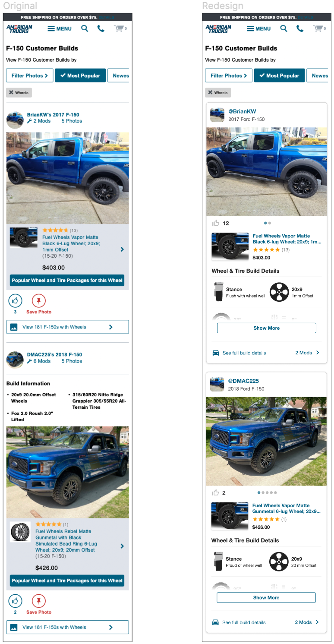Open the shopping cart in Original header
Viewport: 334px width, 644px height.
pyautogui.click(x=120, y=28)
